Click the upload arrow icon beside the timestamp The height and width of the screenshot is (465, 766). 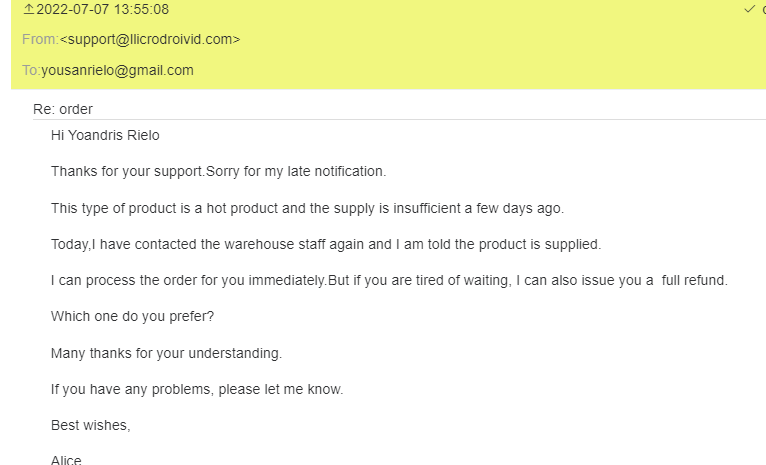point(28,10)
